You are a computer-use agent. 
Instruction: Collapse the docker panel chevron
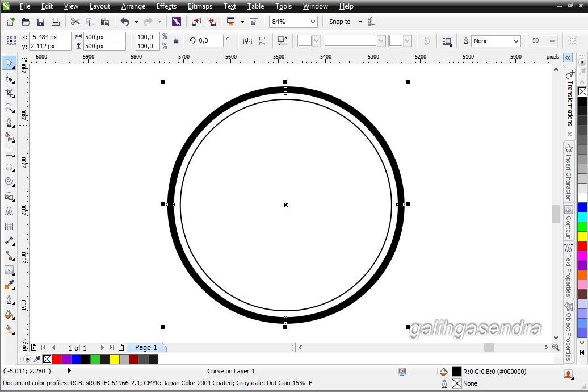click(568, 57)
